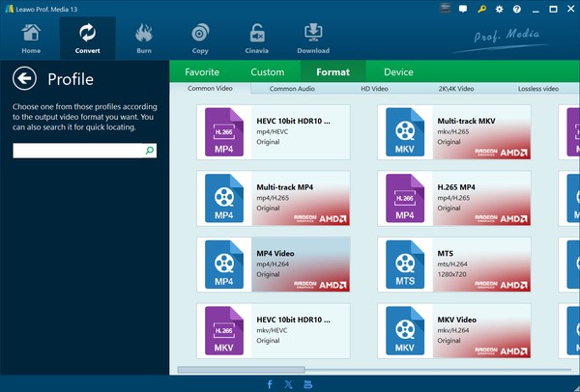The width and height of the screenshot is (580, 392).
Task: Switch to the Favorite tab
Action: click(x=202, y=71)
